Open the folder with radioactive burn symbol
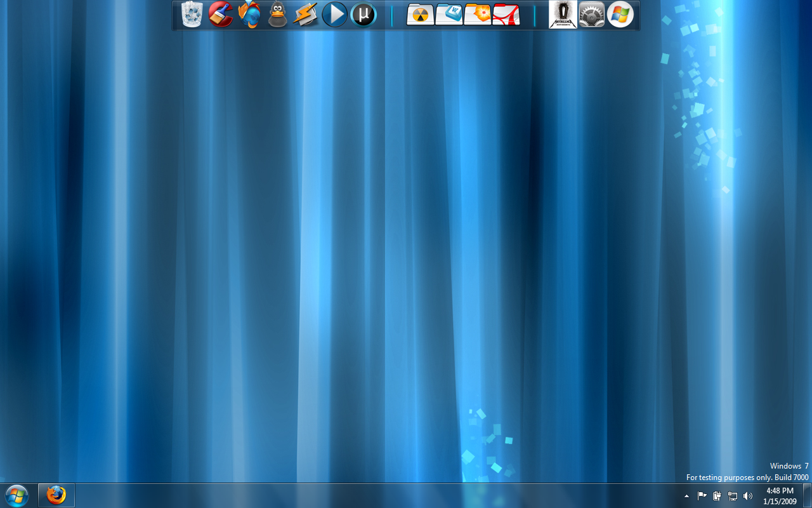812x508 pixels. click(x=421, y=15)
